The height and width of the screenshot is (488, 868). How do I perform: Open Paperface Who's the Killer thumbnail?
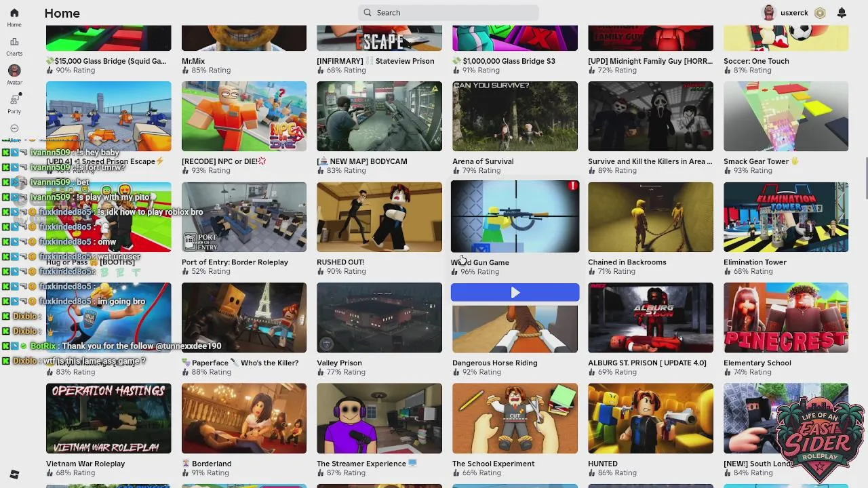click(244, 318)
